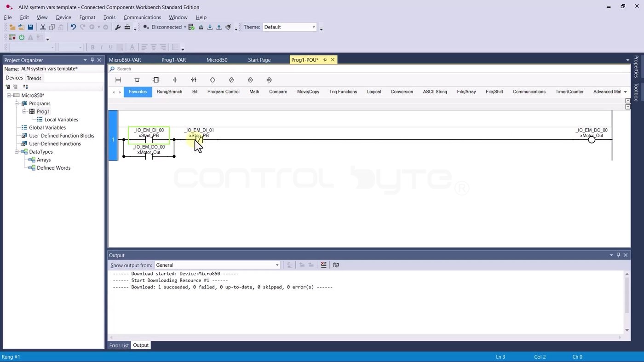The width and height of the screenshot is (644, 362).
Task: Toggle word wrap icon in Output panel
Action: [336, 265]
